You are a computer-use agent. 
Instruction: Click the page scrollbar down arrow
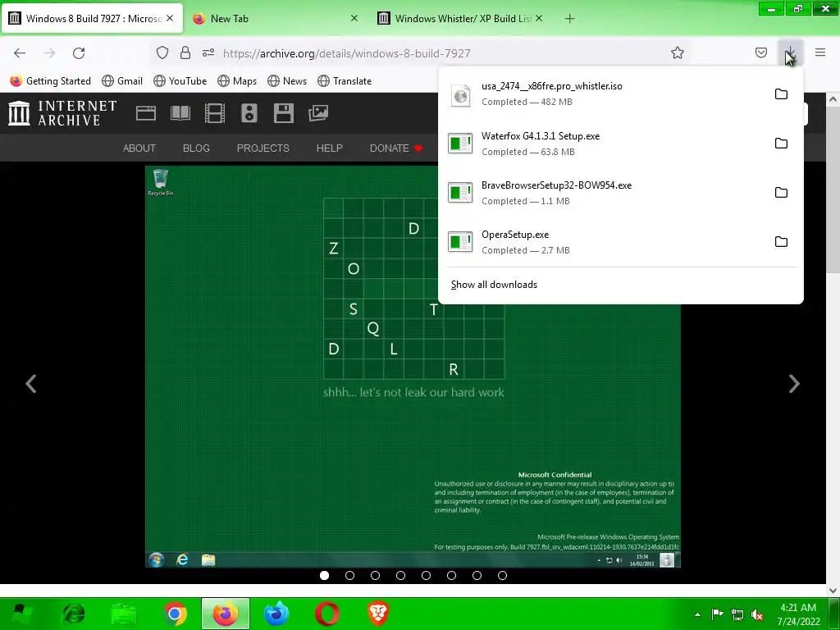pos(833,590)
